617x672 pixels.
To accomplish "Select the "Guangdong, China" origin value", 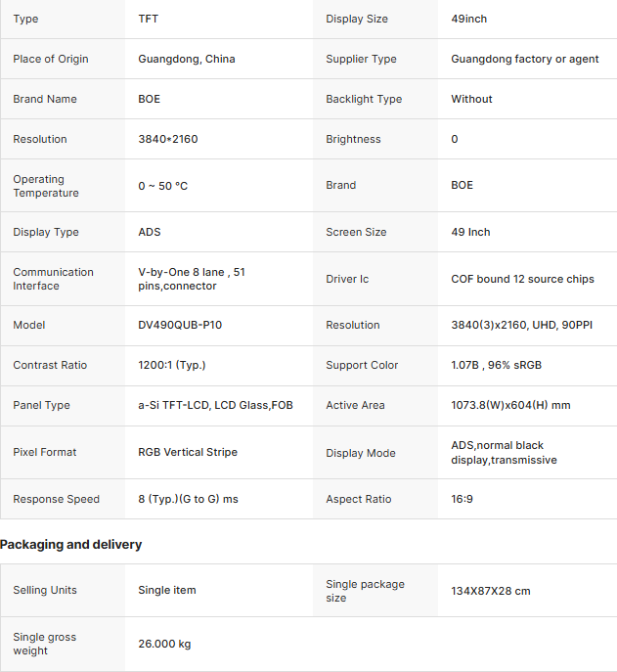I will pyautogui.click(x=187, y=59).
